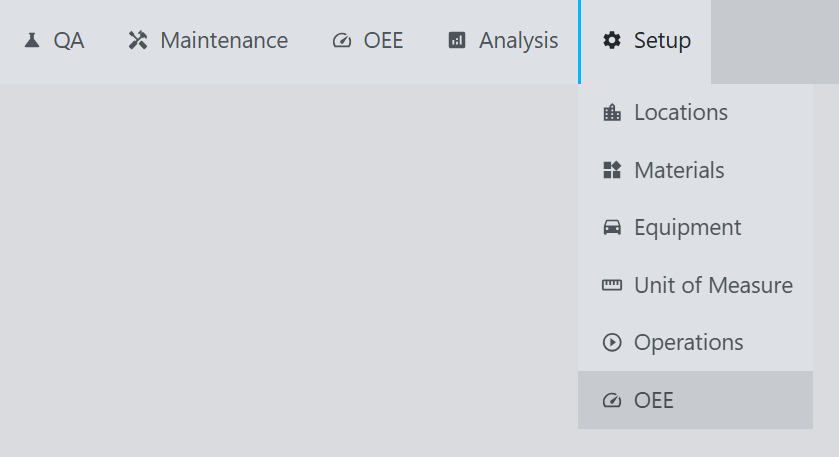Open the QA menu label
Image resolution: width=839 pixels, height=457 pixels.
69,41
